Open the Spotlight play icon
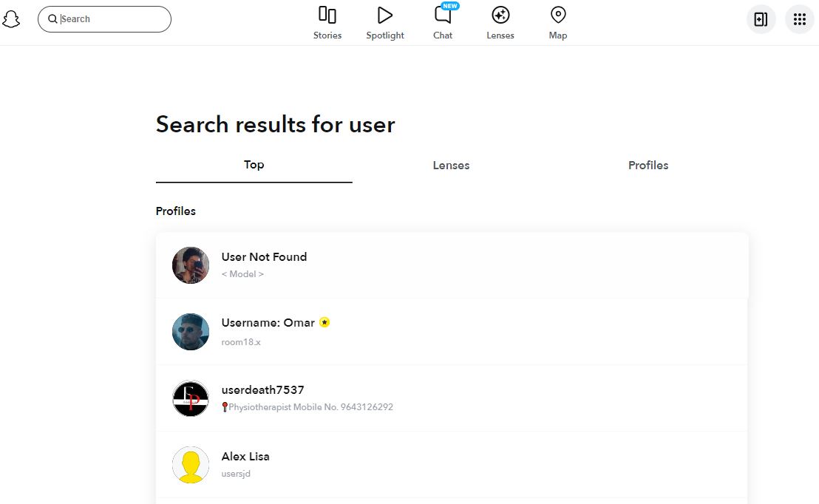 385,15
